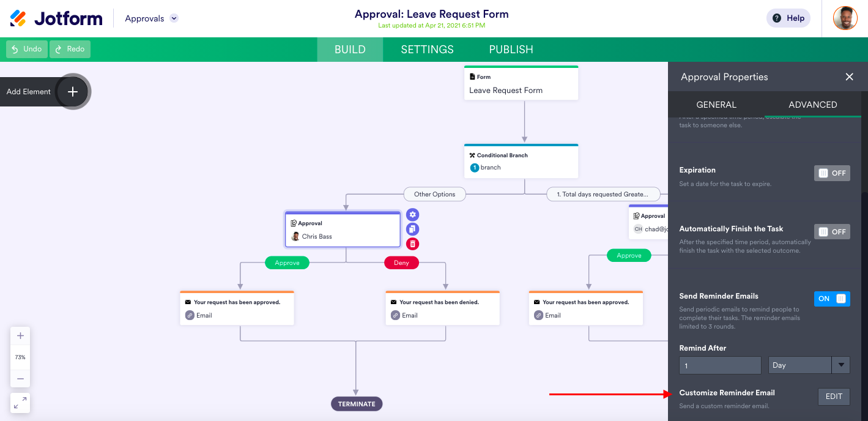This screenshot has width=868, height=421.
Task: Delete the Chris Bass approval element
Action: [x=413, y=244]
